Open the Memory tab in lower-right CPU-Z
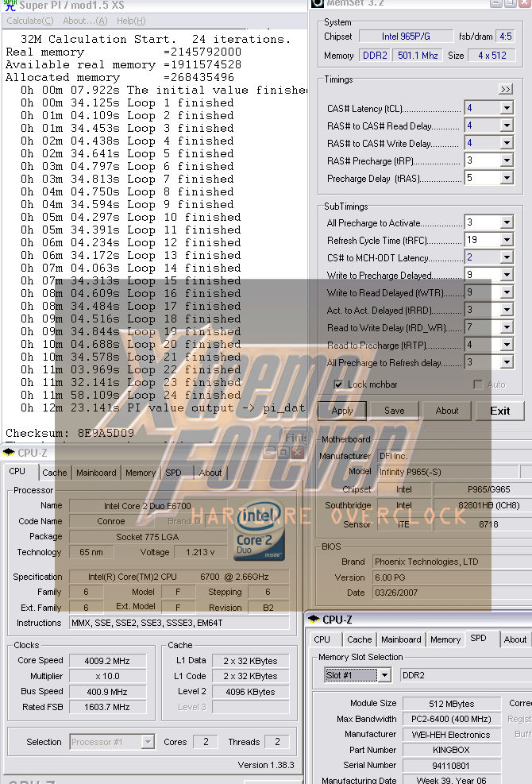Image resolution: width=532 pixels, height=784 pixels. click(x=445, y=639)
